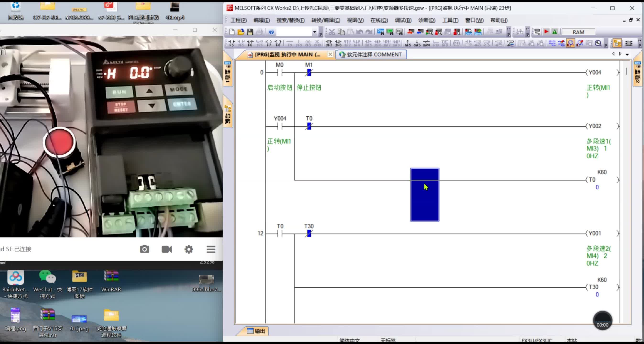Click the caF5 falling pulse icon
This screenshot has height=344, width=644.
tap(417, 43)
